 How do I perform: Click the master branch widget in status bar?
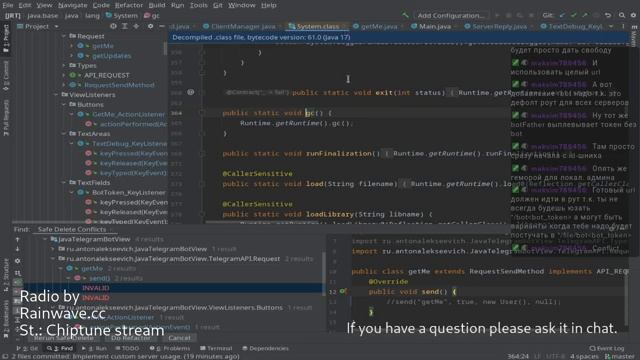tap(619, 356)
